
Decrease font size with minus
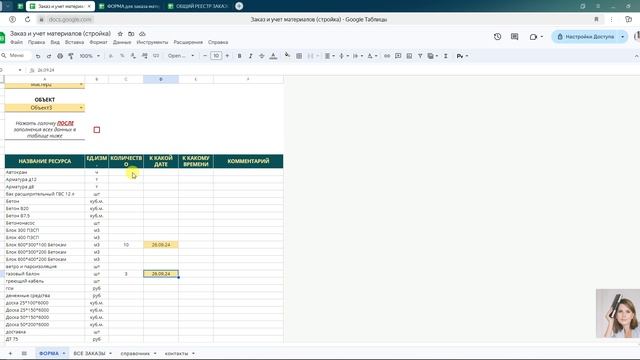tap(205, 56)
